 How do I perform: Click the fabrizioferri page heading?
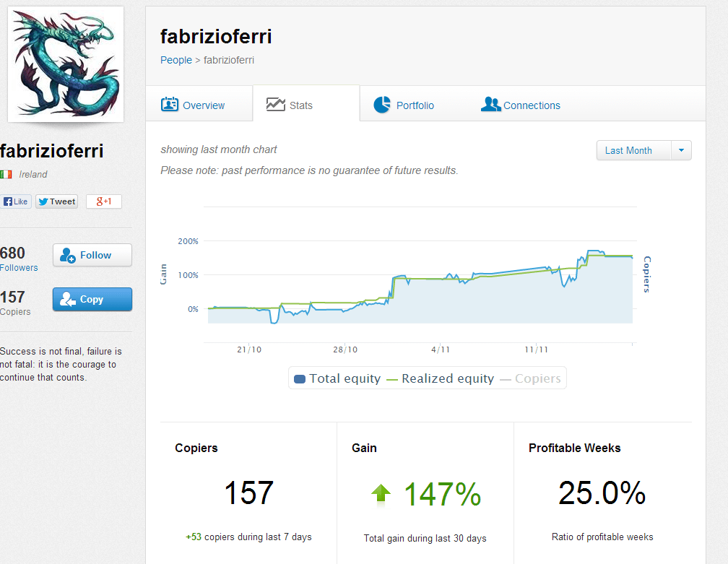pyautogui.click(x=216, y=37)
